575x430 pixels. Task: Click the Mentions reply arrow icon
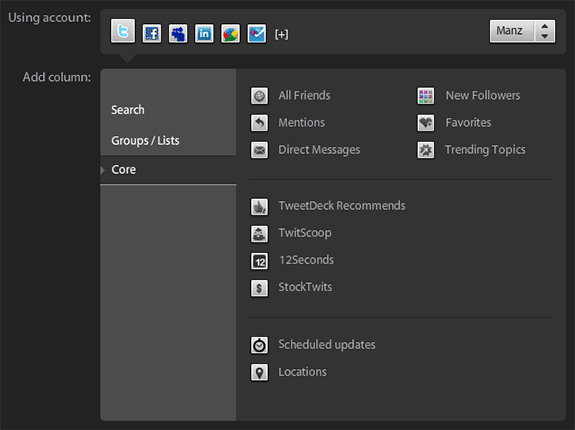click(259, 123)
